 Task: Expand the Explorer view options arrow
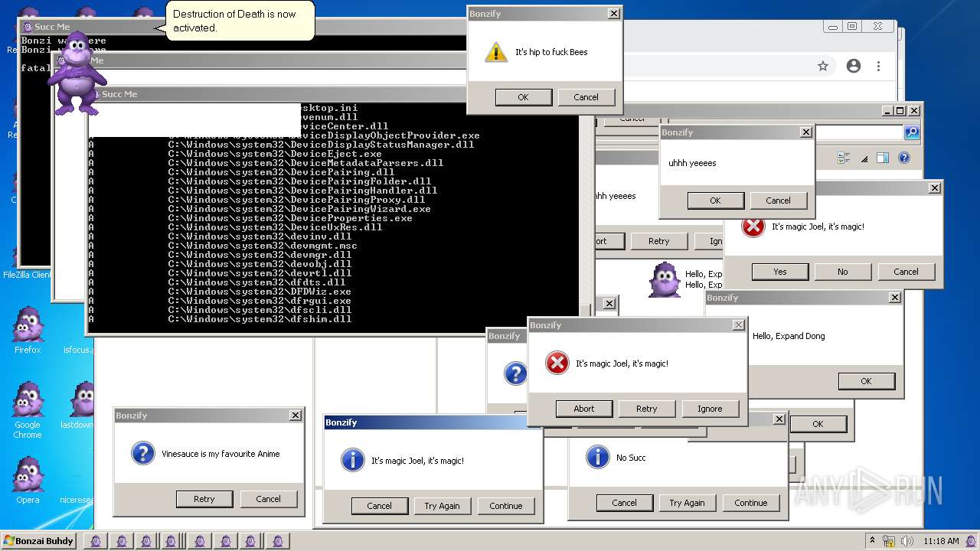(864, 158)
